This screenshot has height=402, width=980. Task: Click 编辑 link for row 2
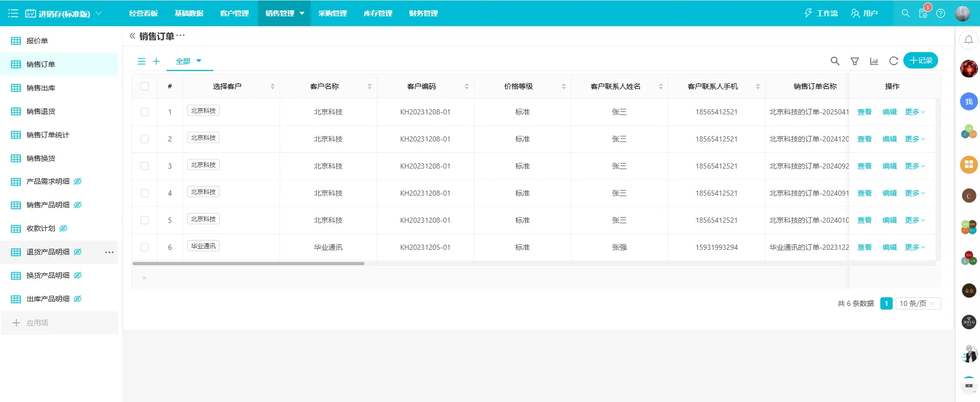point(890,139)
